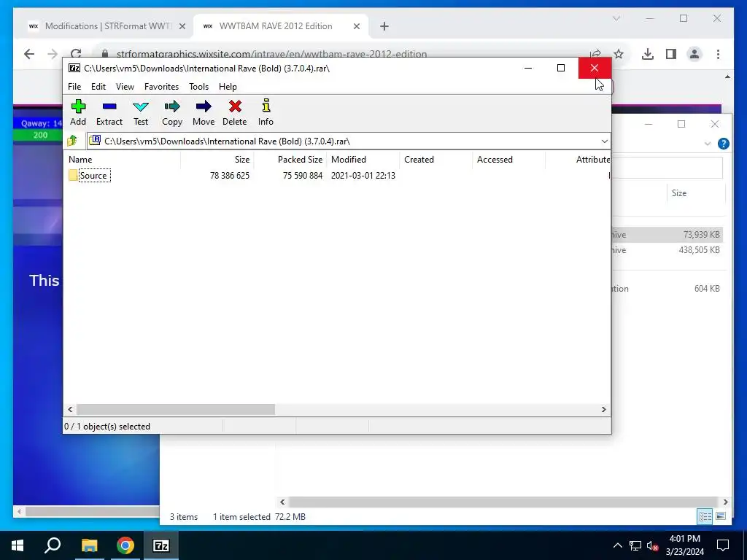Close the Modifications STRFormat tab
This screenshot has width=747, height=560.
coord(182,26)
